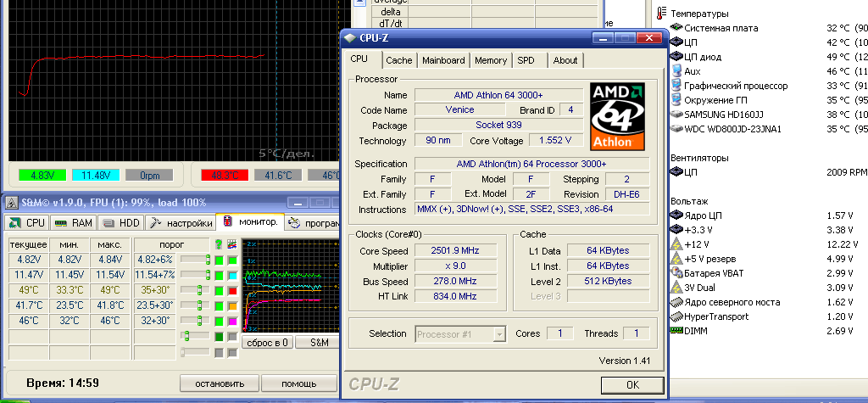
Task: Click the green question mark icon in S&M monitor
Action: click(x=219, y=244)
